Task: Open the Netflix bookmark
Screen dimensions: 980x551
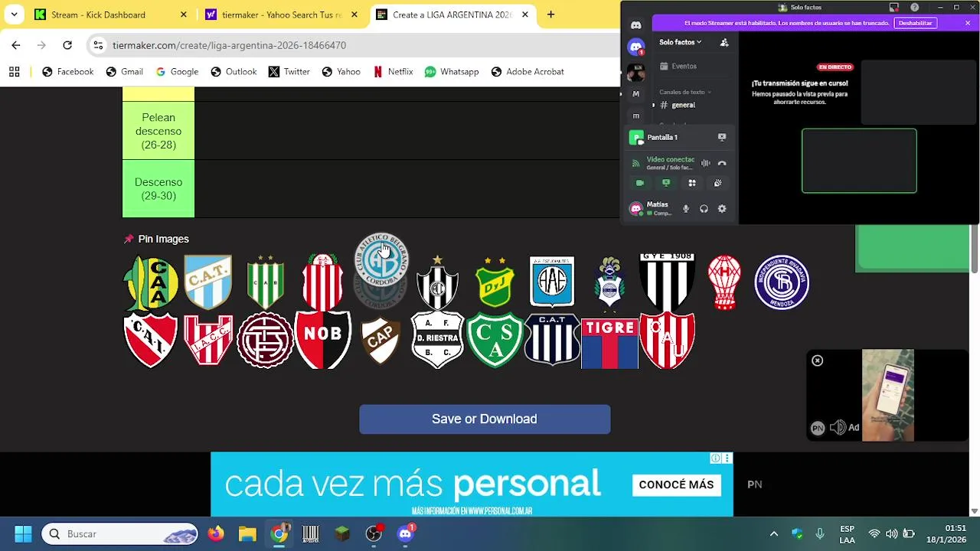Action: [x=394, y=72]
